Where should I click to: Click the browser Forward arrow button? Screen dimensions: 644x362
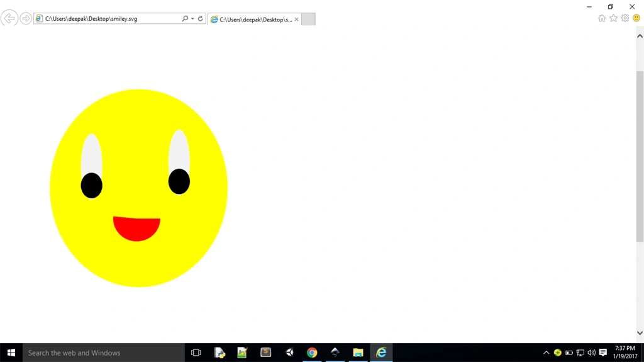25,18
